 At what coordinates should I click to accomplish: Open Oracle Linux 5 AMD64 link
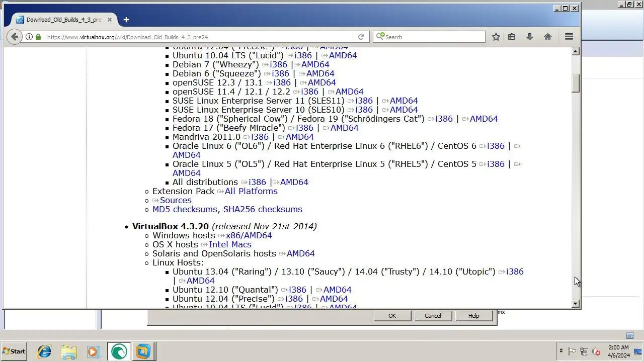click(186, 173)
